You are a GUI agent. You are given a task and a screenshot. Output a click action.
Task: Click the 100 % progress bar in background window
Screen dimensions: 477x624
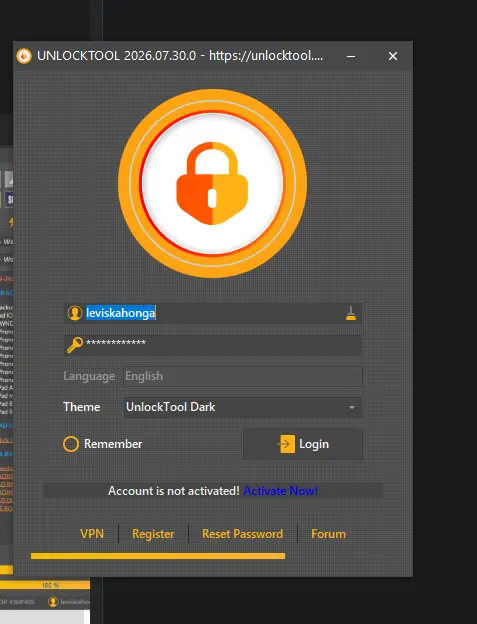(45, 585)
